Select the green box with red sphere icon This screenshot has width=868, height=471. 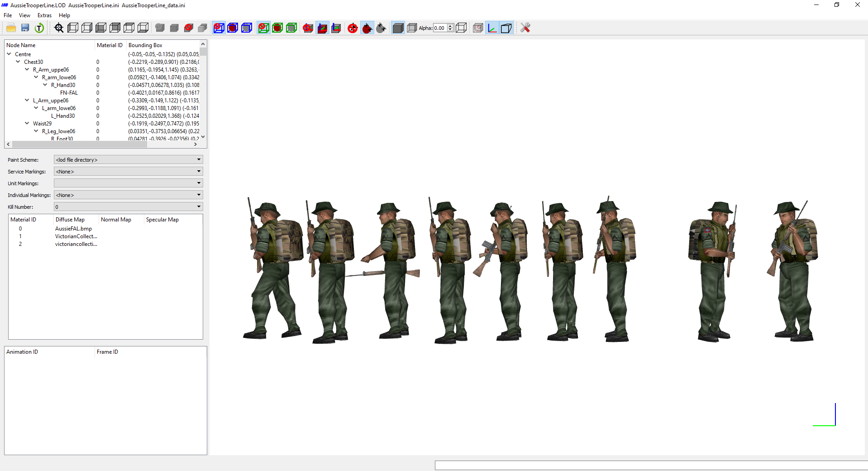[277, 28]
